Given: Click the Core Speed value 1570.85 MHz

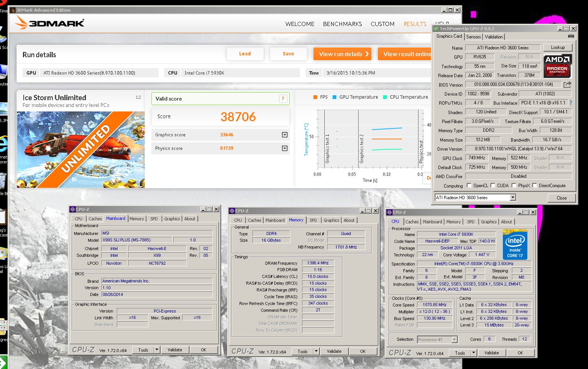Looking at the screenshot, I should tap(434, 305).
